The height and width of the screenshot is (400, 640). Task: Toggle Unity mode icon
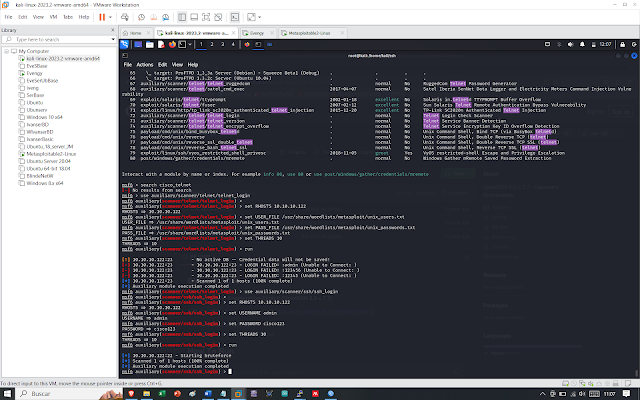[x=218, y=17]
